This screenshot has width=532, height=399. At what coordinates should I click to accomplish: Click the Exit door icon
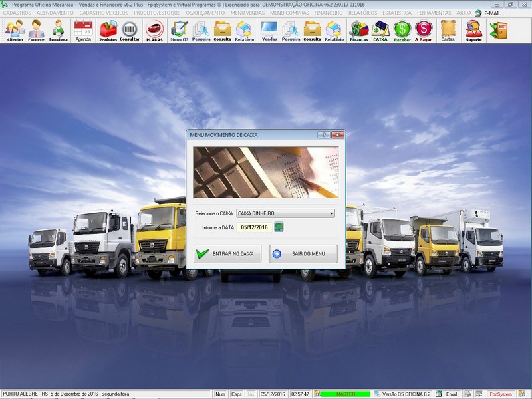499,30
